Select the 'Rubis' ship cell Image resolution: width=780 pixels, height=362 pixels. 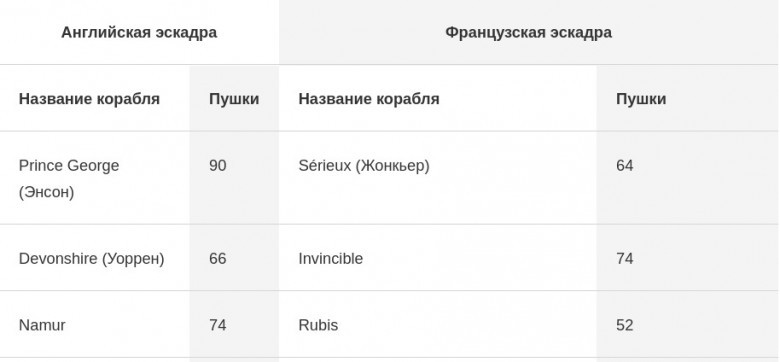(x=438, y=325)
